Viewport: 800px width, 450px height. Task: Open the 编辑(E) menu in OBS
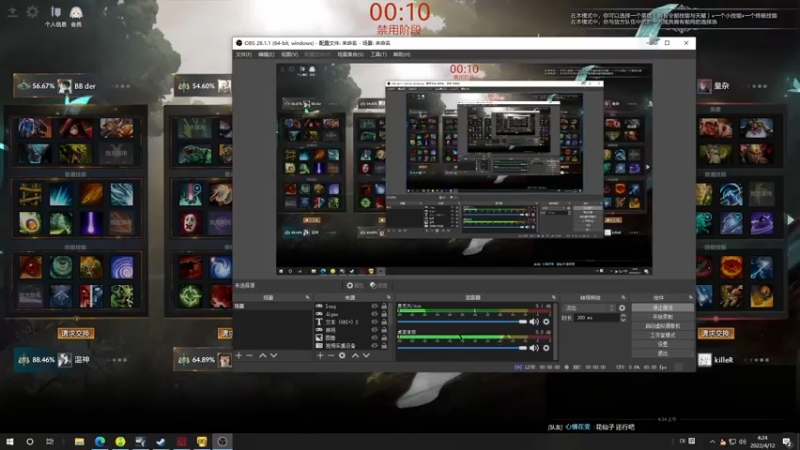[266, 55]
